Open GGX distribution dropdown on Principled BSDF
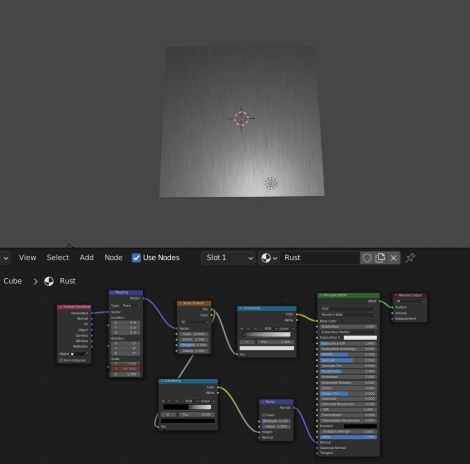This screenshot has width=470, height=464. [x=348, y=309]
